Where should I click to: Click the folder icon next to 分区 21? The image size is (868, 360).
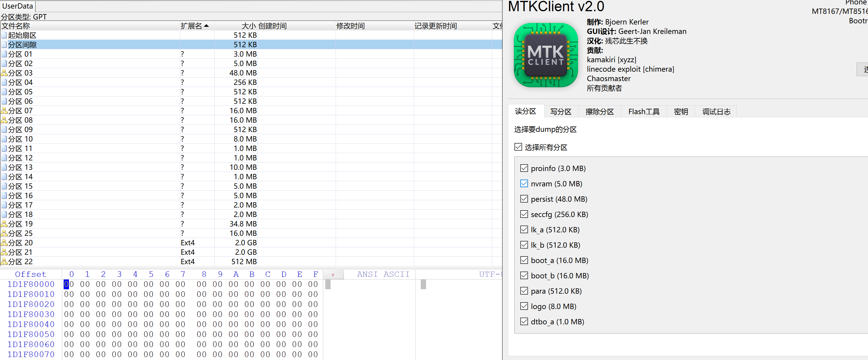click(4, 252)
